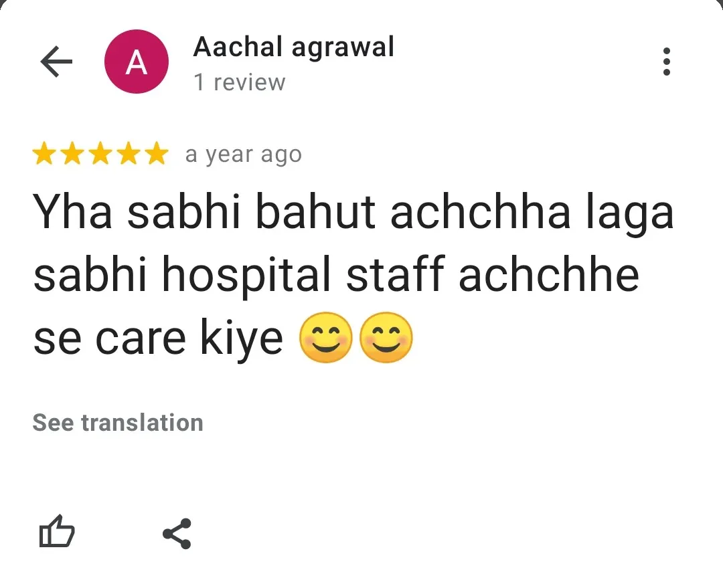This screenshot has width=723, height=588.
Task: Go back using the left arrow
Action: click(x=56, y=62)
